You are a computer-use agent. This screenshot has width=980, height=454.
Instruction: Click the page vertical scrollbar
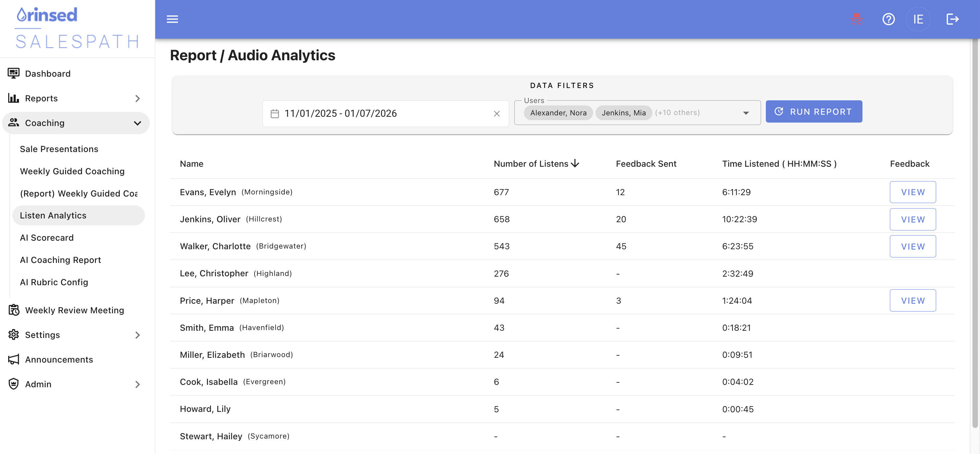click(975, 232)
